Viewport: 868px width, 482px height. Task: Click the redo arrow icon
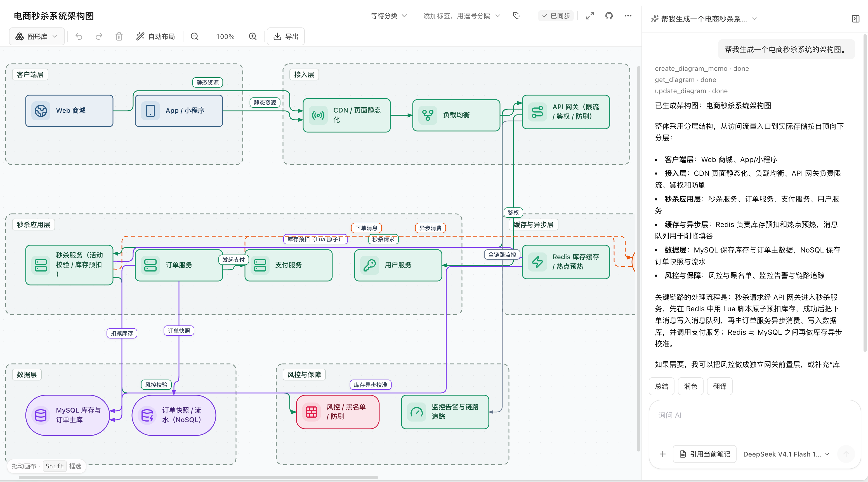pyautogui.click(x=99, y=36)
